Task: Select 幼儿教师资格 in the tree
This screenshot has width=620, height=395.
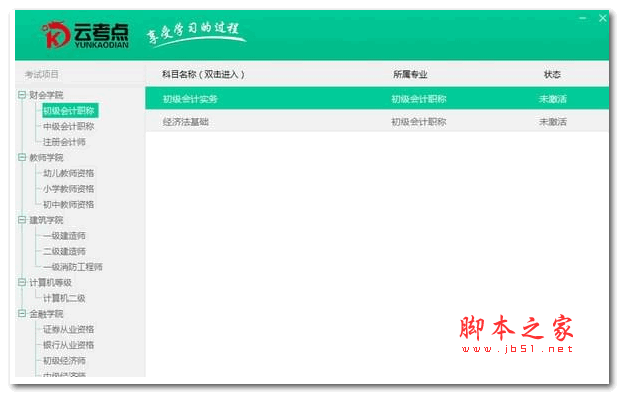Action: pos(68,173)
